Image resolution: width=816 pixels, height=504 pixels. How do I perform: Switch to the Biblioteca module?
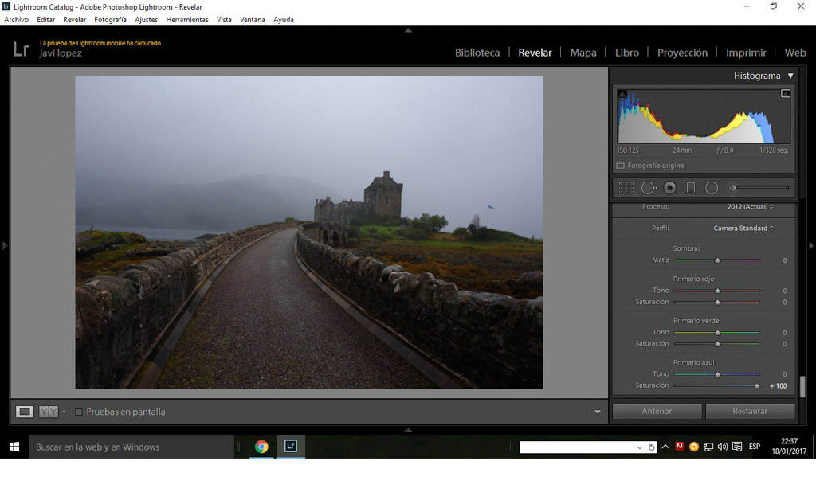pos(477,53)
